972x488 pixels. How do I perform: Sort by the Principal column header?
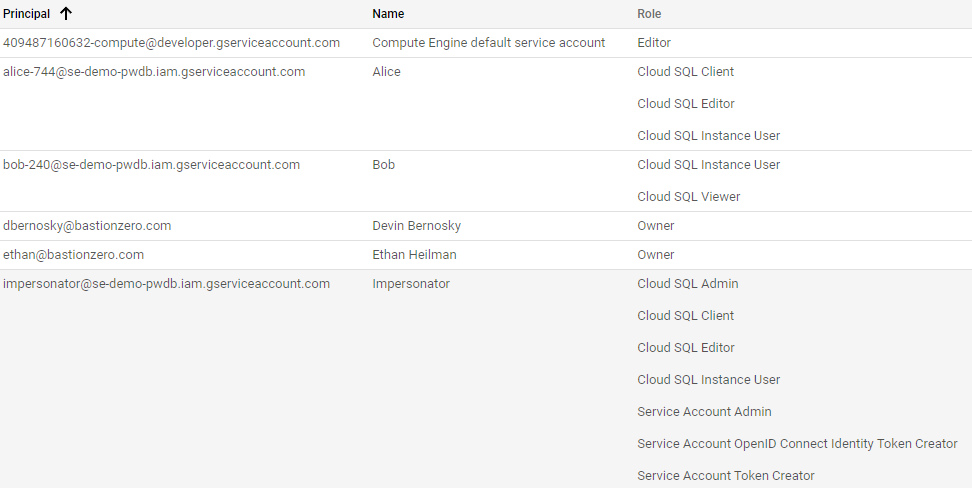coord(27,14)
